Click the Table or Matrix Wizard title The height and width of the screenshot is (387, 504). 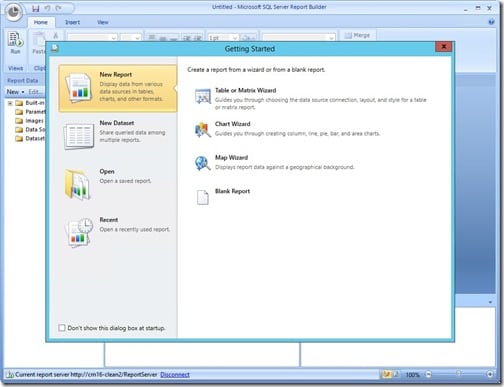tap(245, 90)
